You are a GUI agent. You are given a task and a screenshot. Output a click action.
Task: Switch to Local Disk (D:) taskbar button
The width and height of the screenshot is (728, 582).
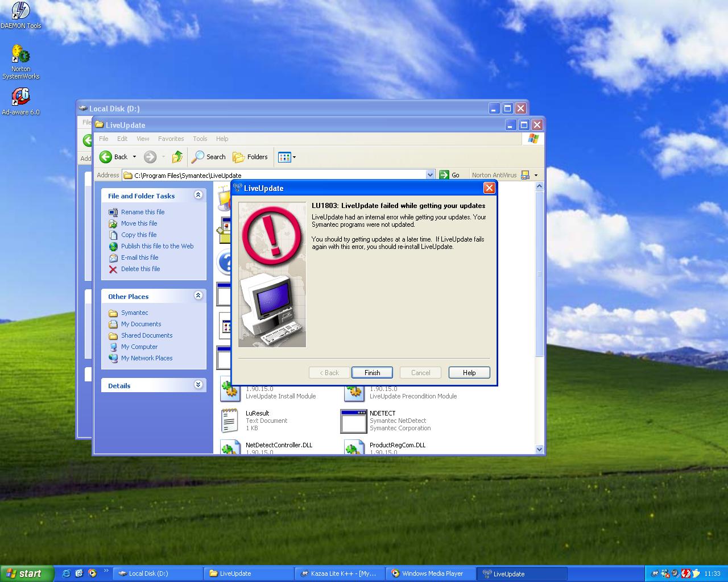[x=158, y=573]
